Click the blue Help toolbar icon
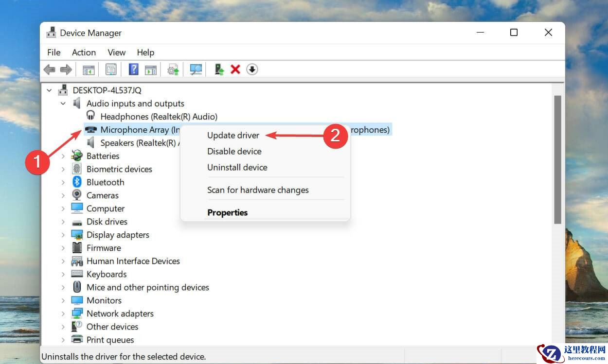This screenshot has width=608, height=364. tap(133, 70)
